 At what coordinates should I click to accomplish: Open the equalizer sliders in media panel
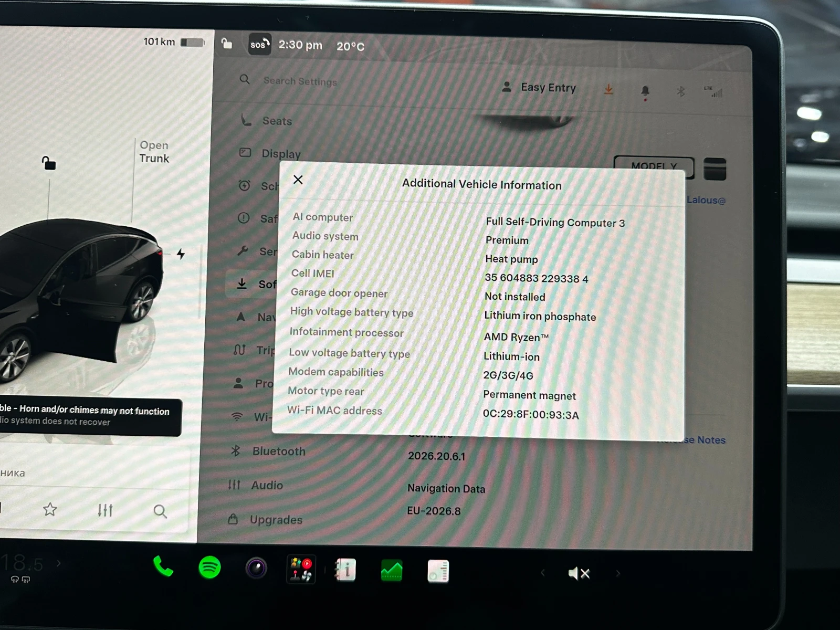[x=105, y=510]
